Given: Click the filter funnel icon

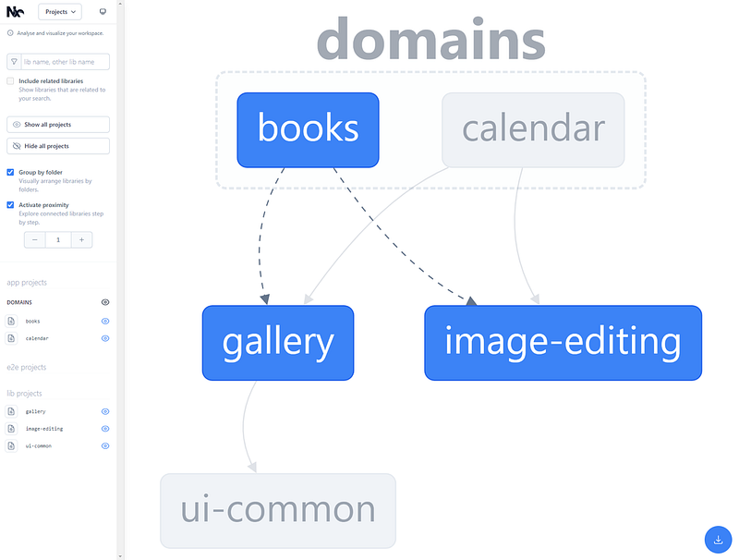Looking at the screenshot, I should pyautogui.click(x=14, y=62).
